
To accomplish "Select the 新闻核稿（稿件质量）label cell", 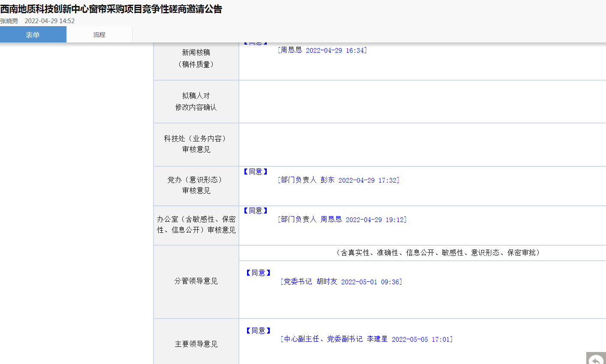I will tap(196, 58).
